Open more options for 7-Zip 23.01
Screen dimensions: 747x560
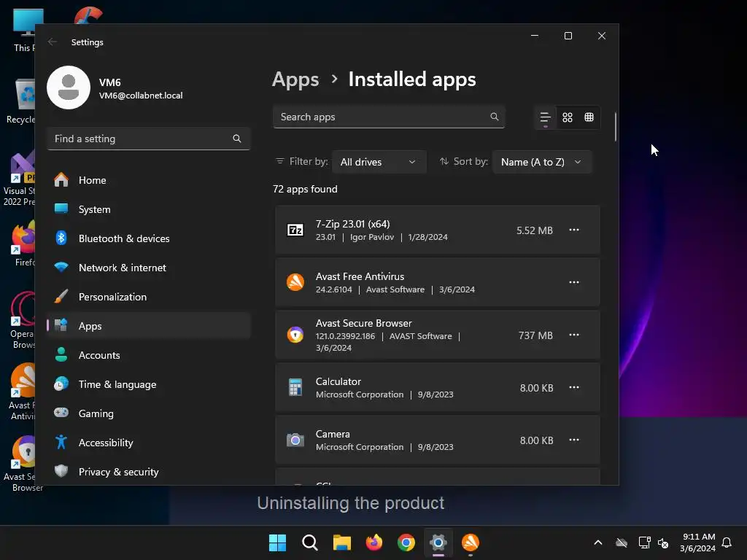click(x=574, y=230)
